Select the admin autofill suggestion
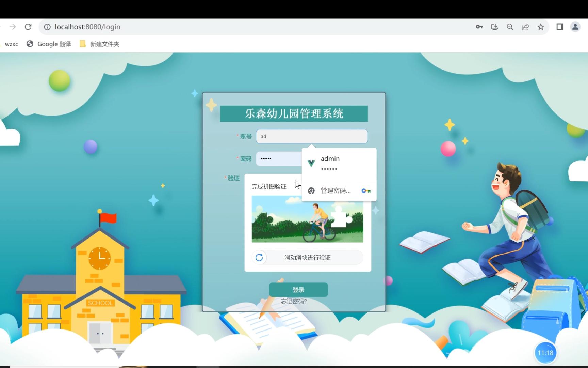This screenshot has width=588, height=368. [330, 163]
